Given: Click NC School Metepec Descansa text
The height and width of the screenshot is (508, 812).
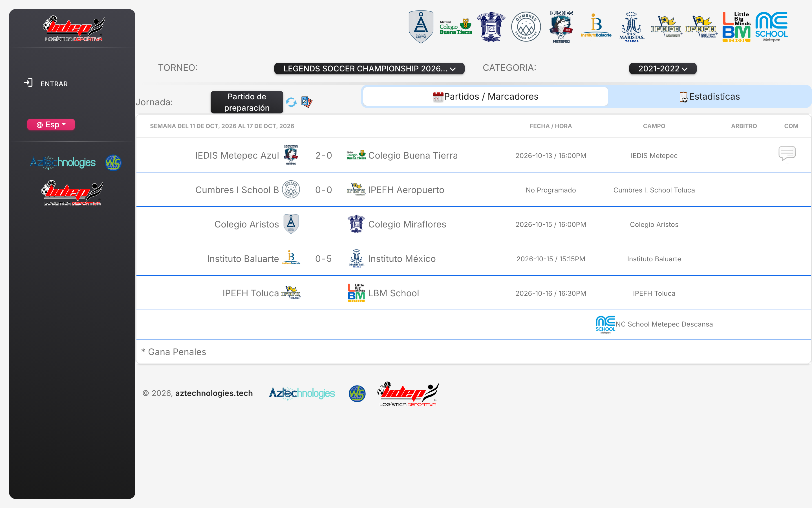Looking at the screenshot, I should (x=664, y=324).
